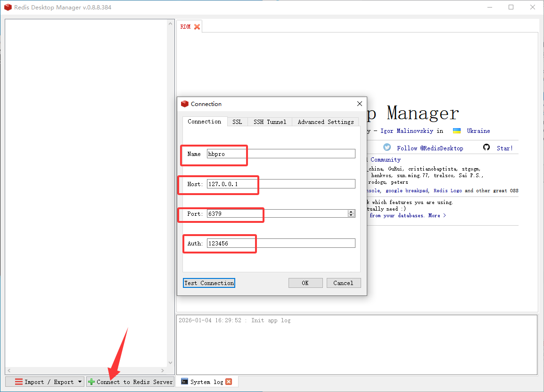Focus the Host field showing 127.0.0.1
The height and width of the screenshot is (392, 544).
[281, 184]
